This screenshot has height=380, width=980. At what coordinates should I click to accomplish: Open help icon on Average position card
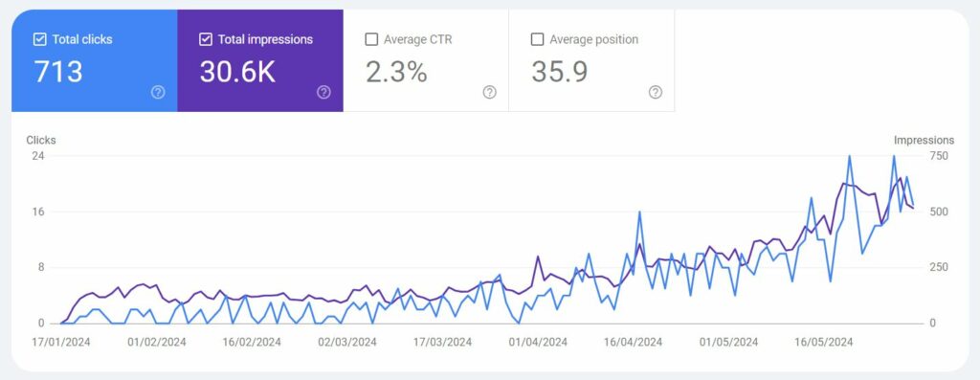click(x=655, y=93)
